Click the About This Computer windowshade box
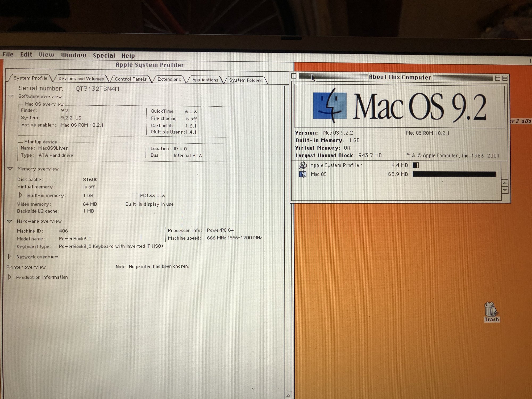This screenshot has height=399, width=532. click(x=505, y=78)
